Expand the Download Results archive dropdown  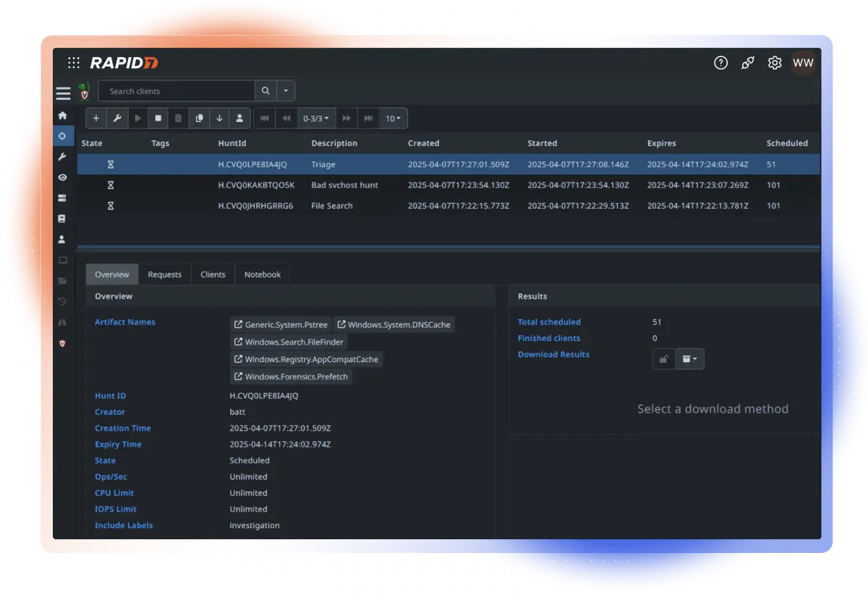pyautogui.click(x=689, y=359)
